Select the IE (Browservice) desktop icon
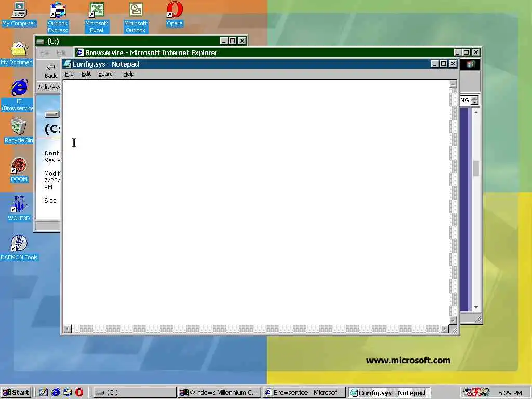Image resolution: width=532 pixels, height=399 pixels. tap(18, 96)
